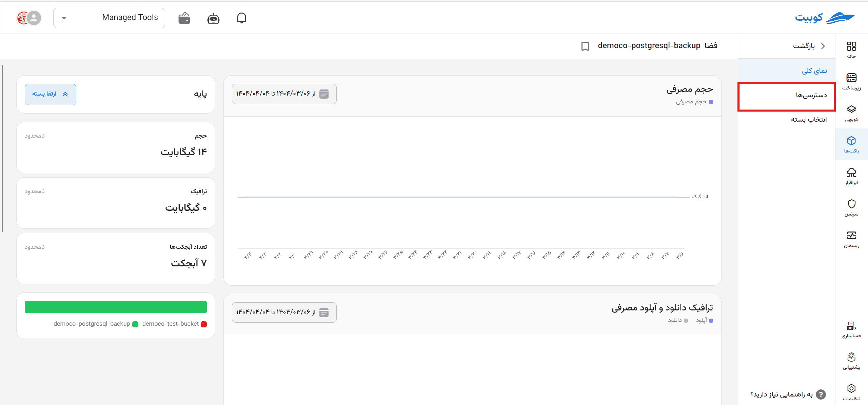Click the help question mark icon
Viewport: 868px width, 405px height.
pos(821,394)
